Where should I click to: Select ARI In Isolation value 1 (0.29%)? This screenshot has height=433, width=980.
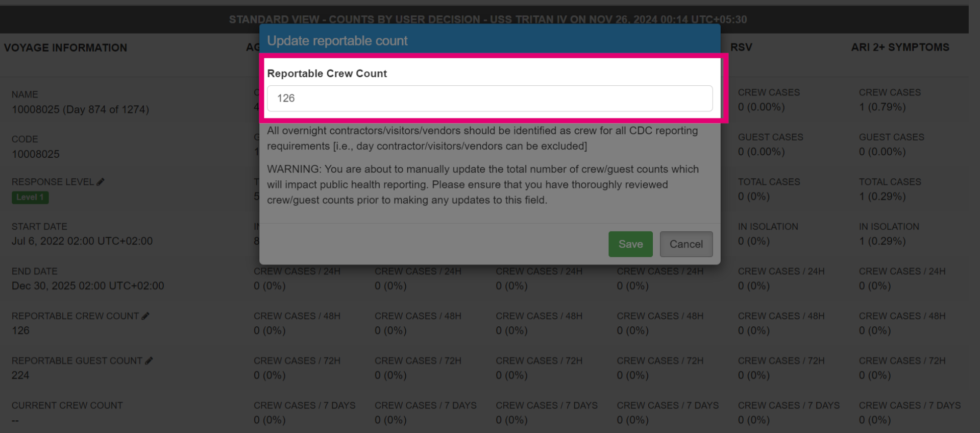(x=882, y=241)
